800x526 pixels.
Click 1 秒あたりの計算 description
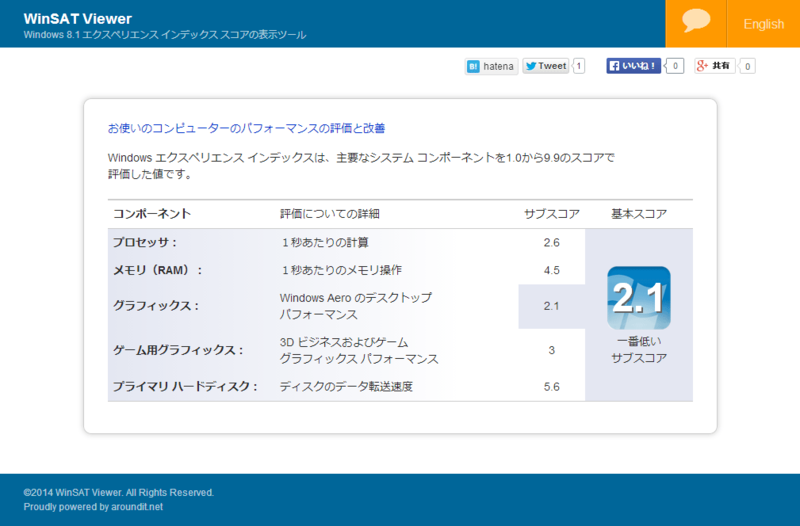click(324, 242)
